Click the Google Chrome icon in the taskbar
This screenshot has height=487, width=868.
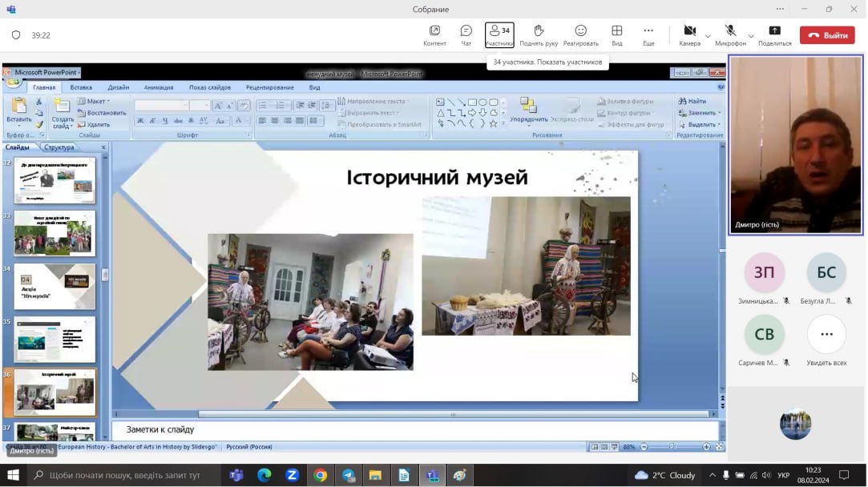point(320,475)
